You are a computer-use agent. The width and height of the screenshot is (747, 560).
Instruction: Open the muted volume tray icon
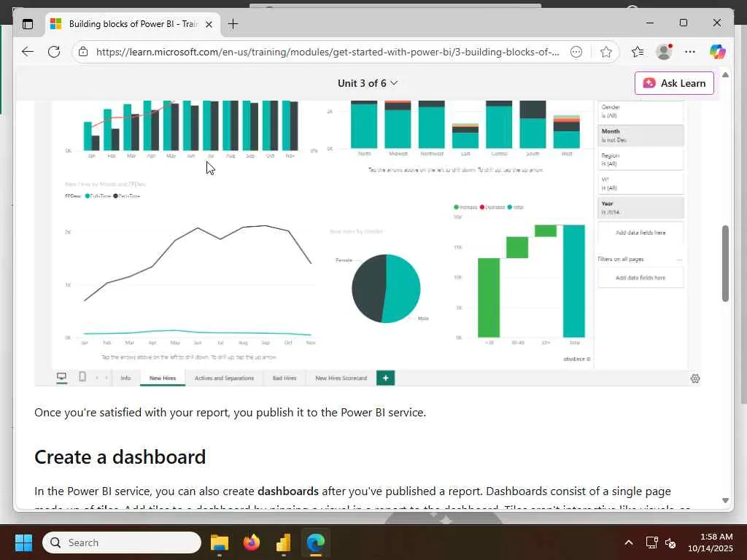click(670, 542)
